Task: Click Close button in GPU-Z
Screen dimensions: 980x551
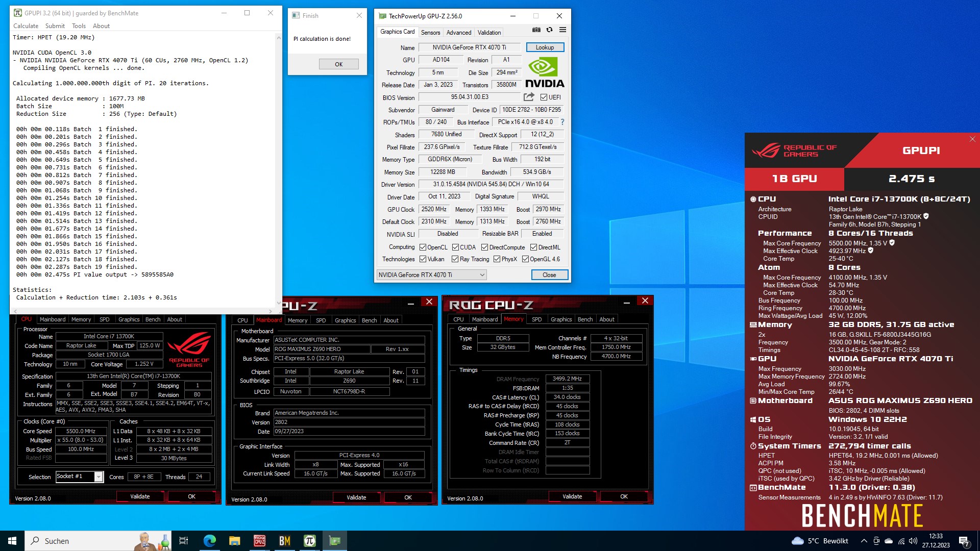Action: click(x=549, y=275)
